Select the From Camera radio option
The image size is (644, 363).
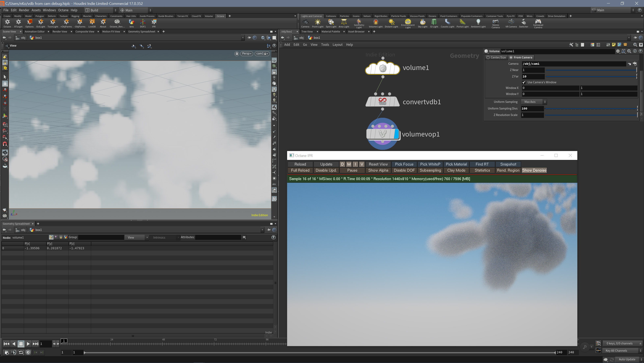[511, 57]
